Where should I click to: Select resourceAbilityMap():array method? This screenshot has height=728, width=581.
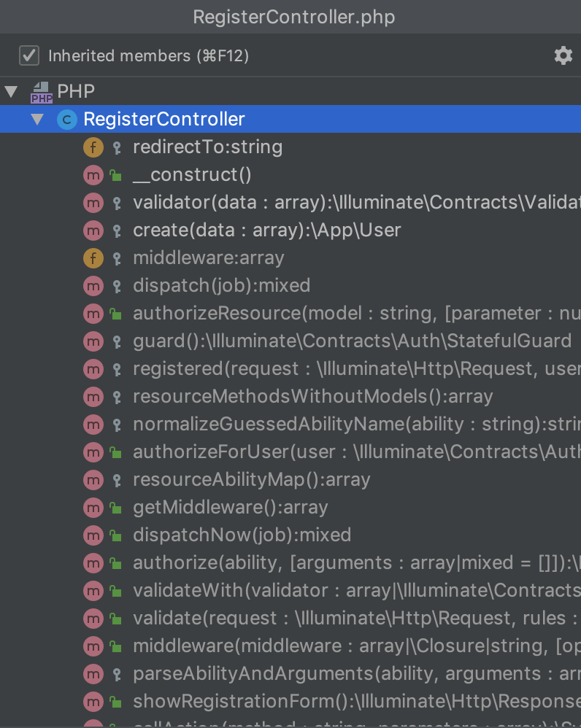coord(290,480)
